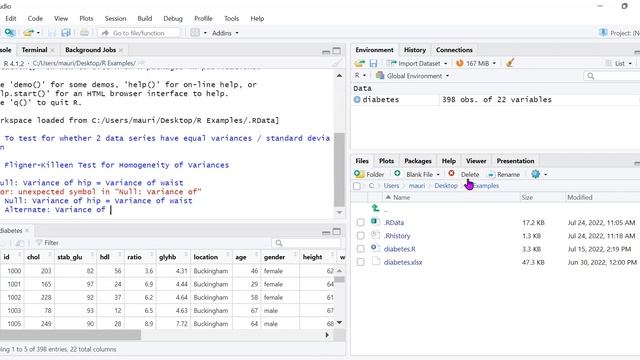Toggle the select-all files checkbox

click(357, 186)
